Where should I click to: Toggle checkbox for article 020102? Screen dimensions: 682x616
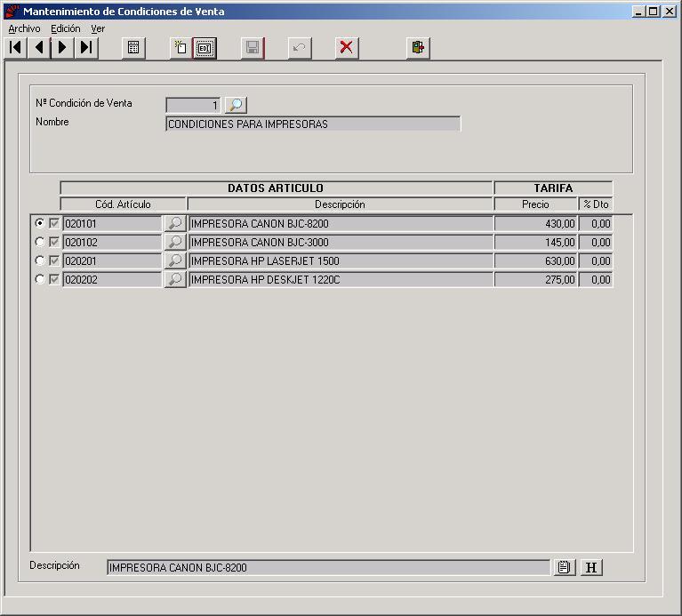(54, 242)
